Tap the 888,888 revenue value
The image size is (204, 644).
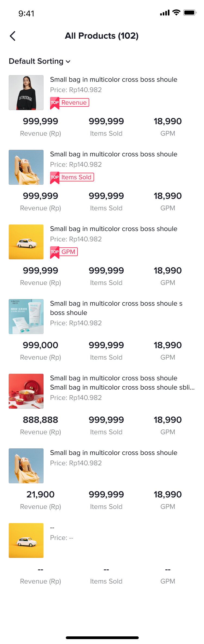tap(41, 420)
